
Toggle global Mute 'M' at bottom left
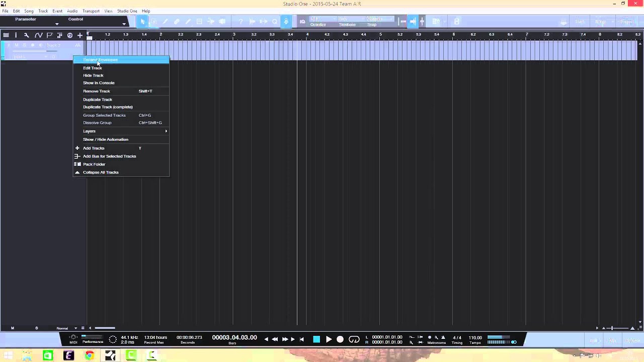click(13, 328)
